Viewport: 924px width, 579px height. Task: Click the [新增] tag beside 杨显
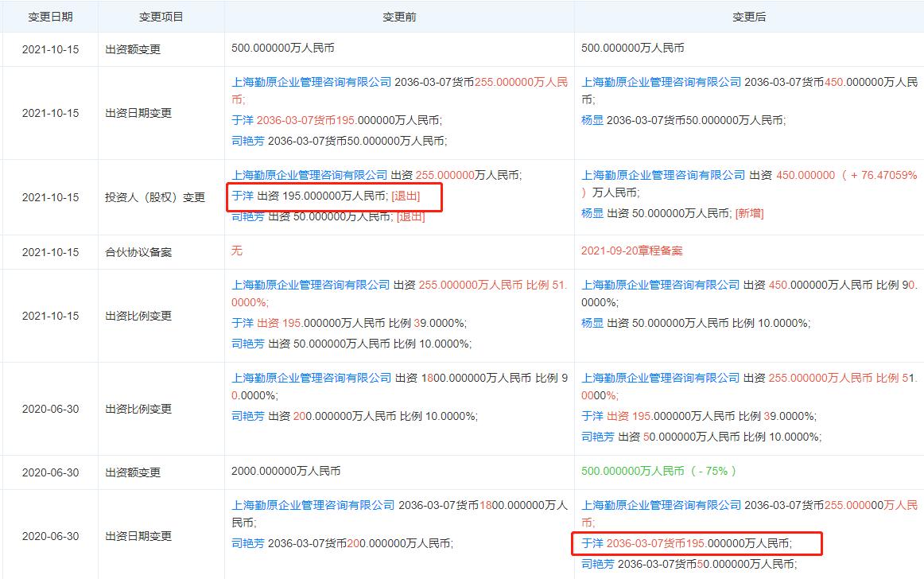750,213
